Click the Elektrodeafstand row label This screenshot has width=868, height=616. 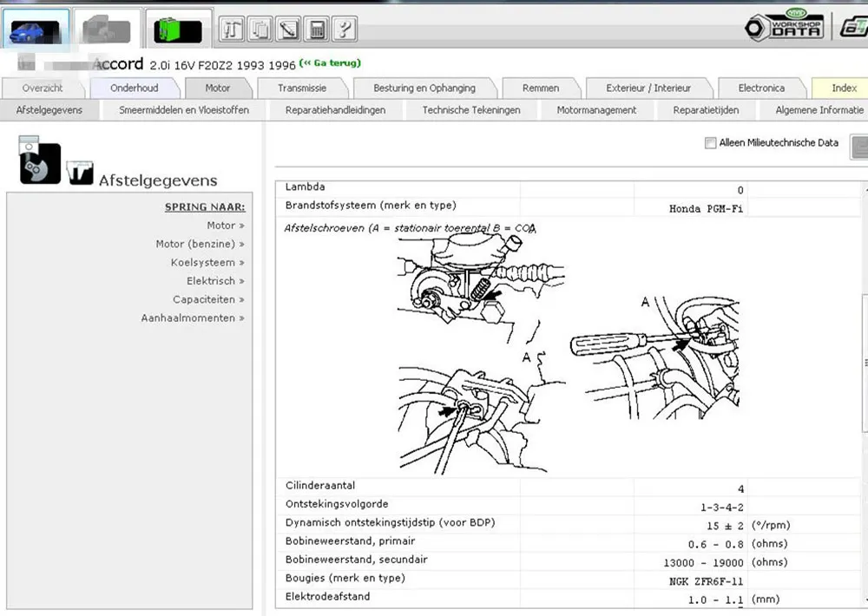tap(327, 597)
